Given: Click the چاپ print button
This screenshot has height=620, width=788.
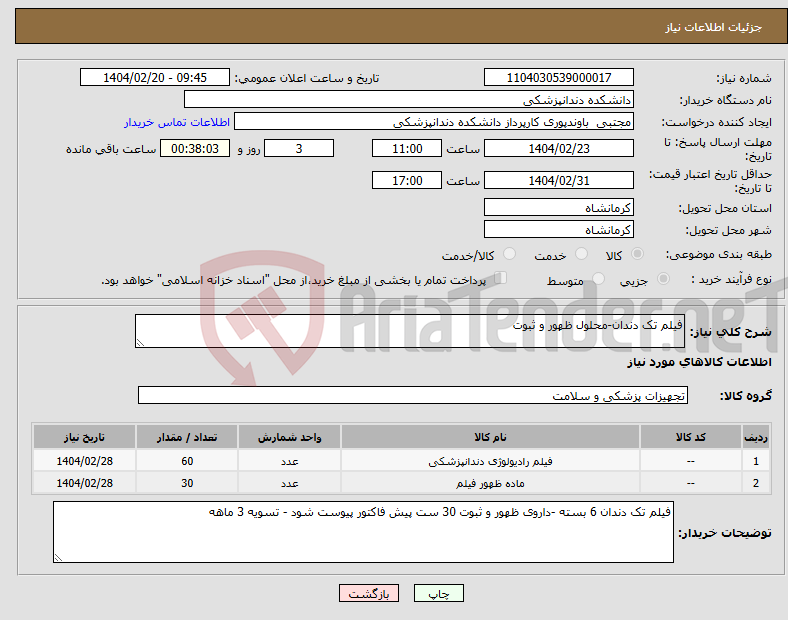Looking at the screenshot, I should click(x=439, y=593).
